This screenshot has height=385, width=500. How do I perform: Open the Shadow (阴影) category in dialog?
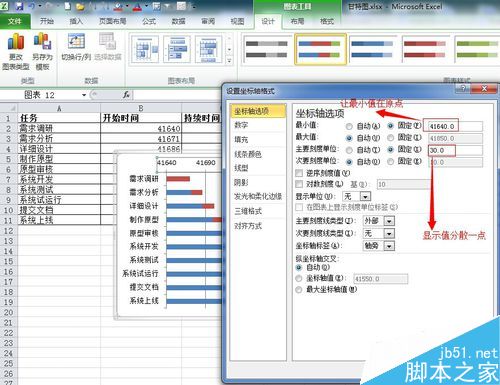[258, 182]
